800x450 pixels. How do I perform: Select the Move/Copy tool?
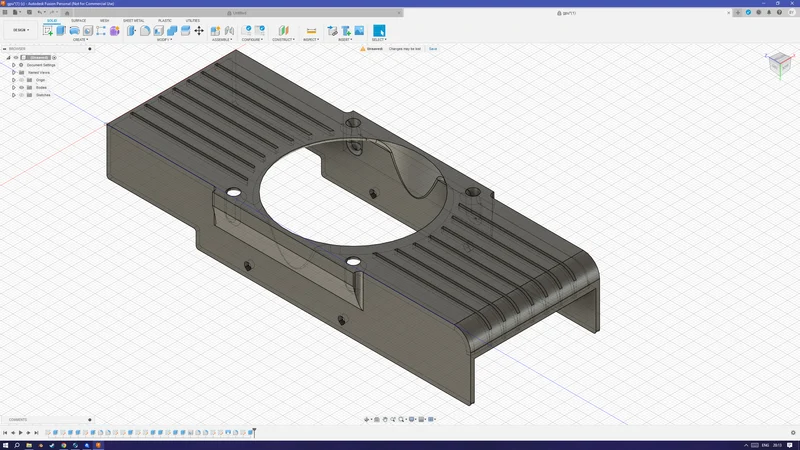[199, 31]
